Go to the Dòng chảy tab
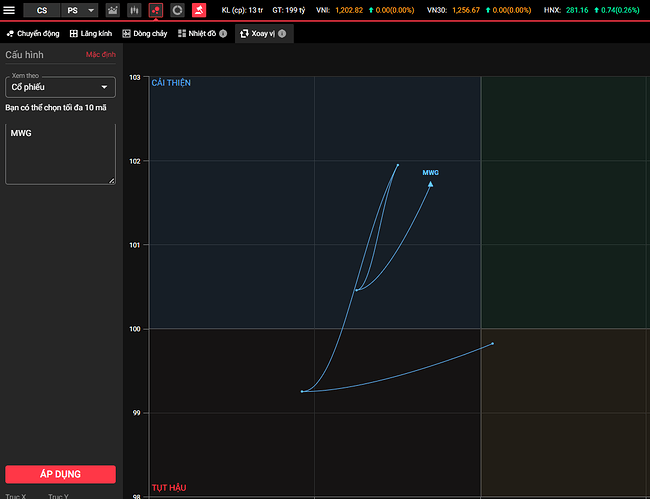Screen dimensions: 650x499 point(145,33)
